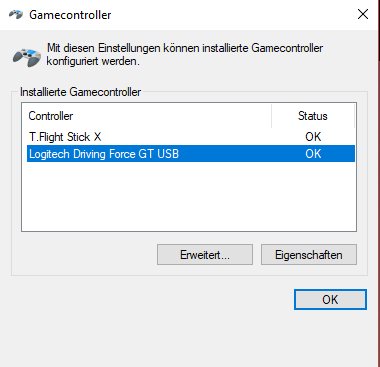Click the blank dialog area left of OK button
The height and width of the screenshot is (367, 380).
point(150,299)
